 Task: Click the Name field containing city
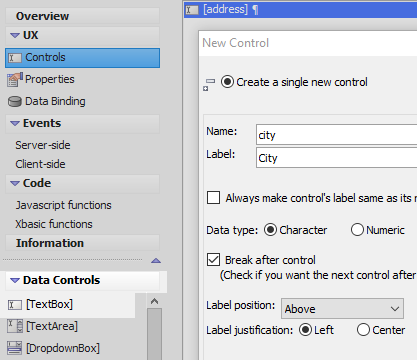point(336,135)
